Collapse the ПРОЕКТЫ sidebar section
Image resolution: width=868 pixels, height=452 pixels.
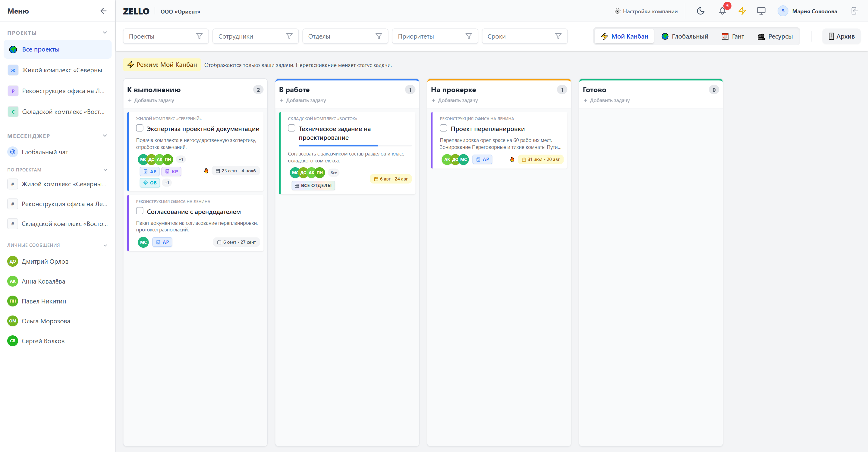pyautogui.click(x=105, y=33)
